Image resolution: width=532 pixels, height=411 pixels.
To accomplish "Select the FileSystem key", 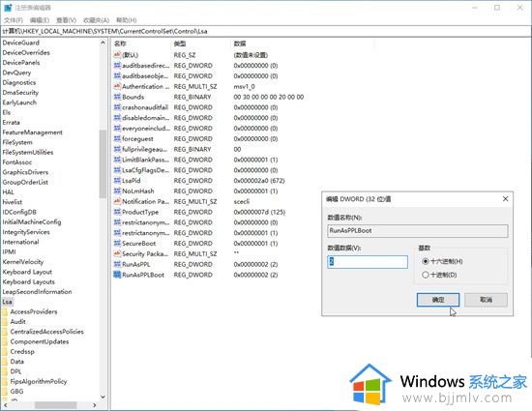I will click(x=17, y=142).
